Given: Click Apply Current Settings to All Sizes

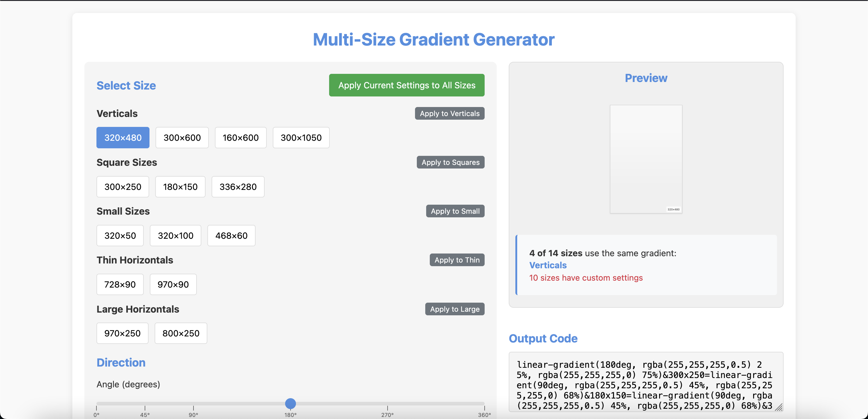Looking at the screenshot, I should pyautogui.click(x=407, y=85).
